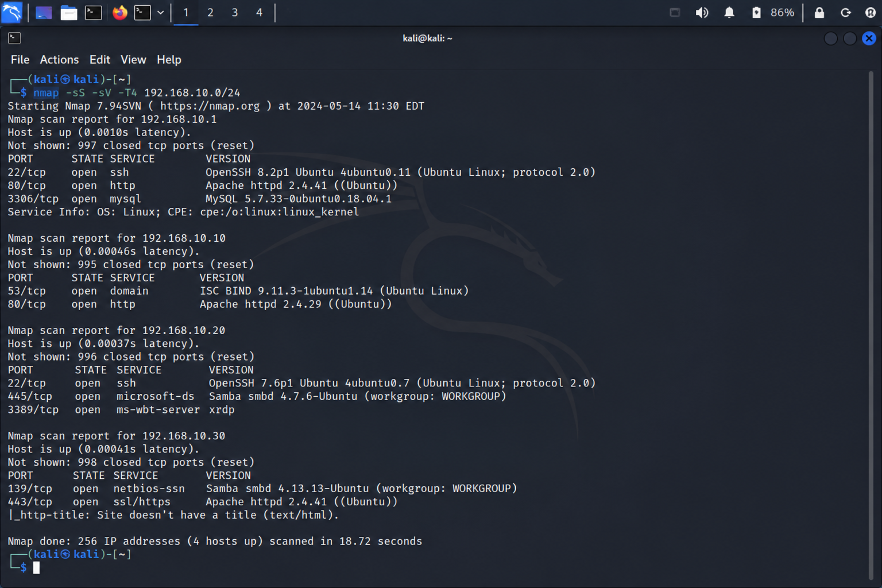The width and height of the screenshot is (882, 588).
Task: Launch the terminal emulator panel icon
Action: point(93,13)
